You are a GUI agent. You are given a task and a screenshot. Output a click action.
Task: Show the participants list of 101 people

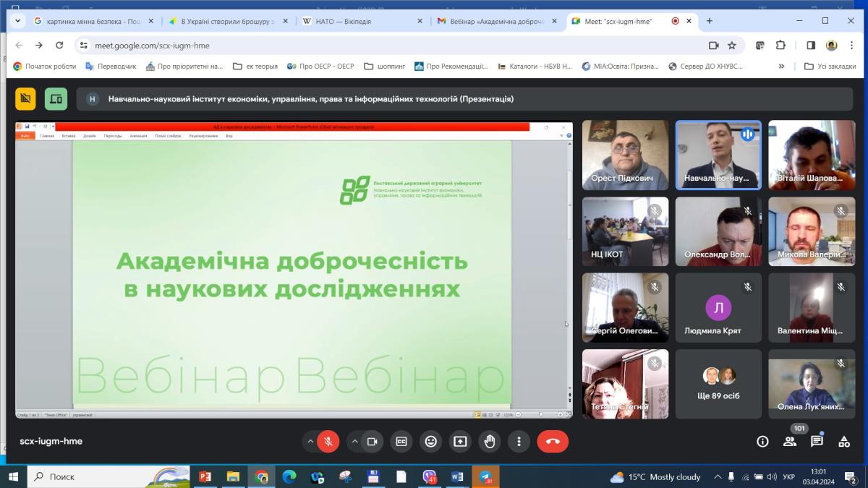coord(790,442)
